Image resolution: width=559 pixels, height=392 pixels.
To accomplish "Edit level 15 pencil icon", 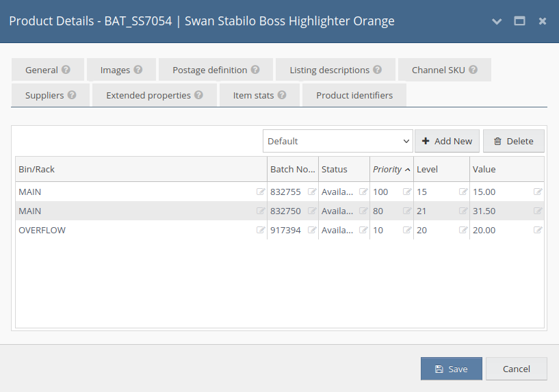I will click(x=463, y=192).
